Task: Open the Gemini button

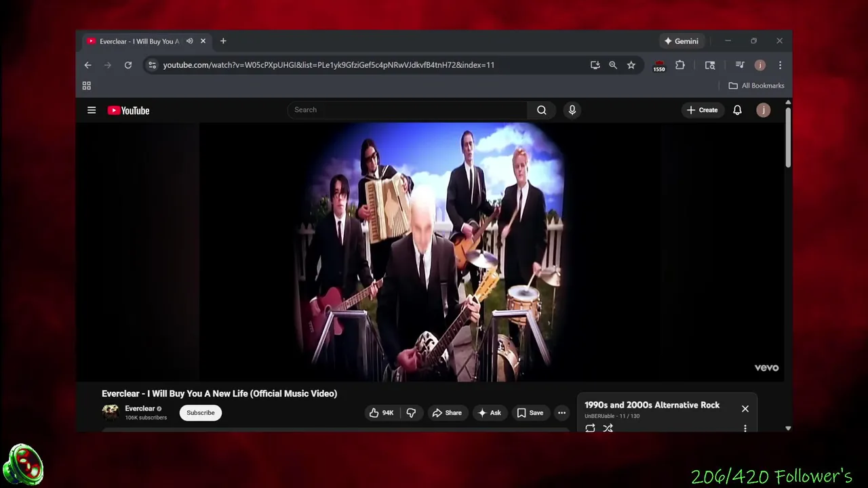Action: pyautogui.click(x=681, y=41)
